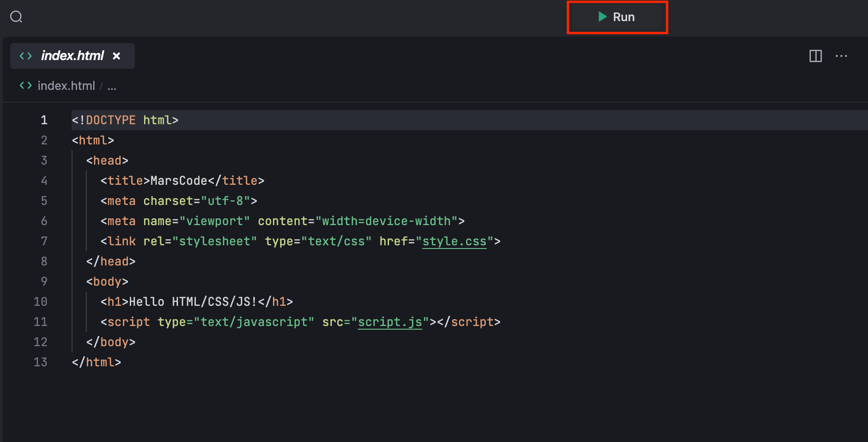Click the "viewport" attribute value

click(215, 221)
